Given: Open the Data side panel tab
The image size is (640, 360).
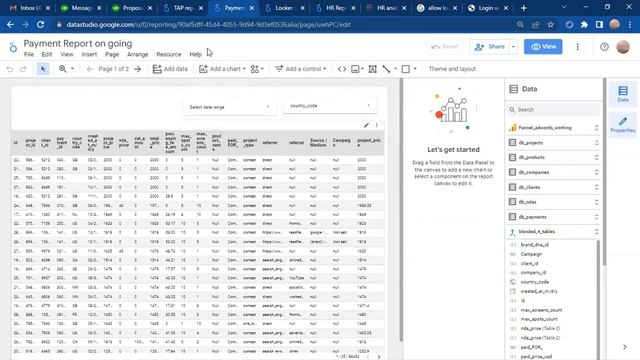Looking at the screenshot, I should coord(623,94).
